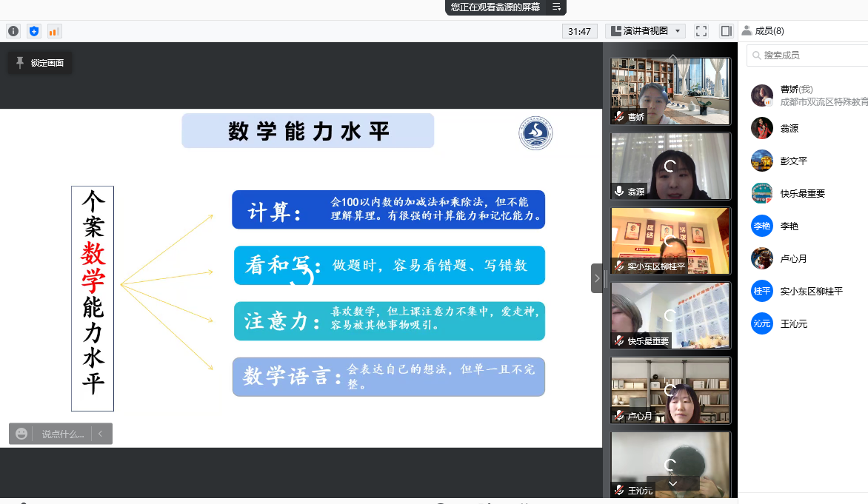Select member 彭文平 in the list
This screenshot has width=868, height=504.
click(x=793, y=161)
